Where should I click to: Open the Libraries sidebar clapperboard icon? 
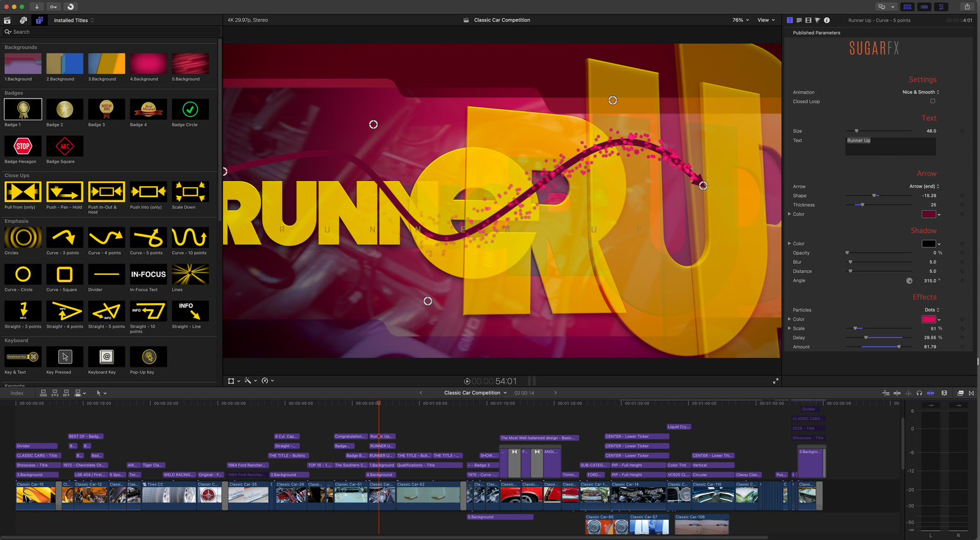(x=7, y=20)
